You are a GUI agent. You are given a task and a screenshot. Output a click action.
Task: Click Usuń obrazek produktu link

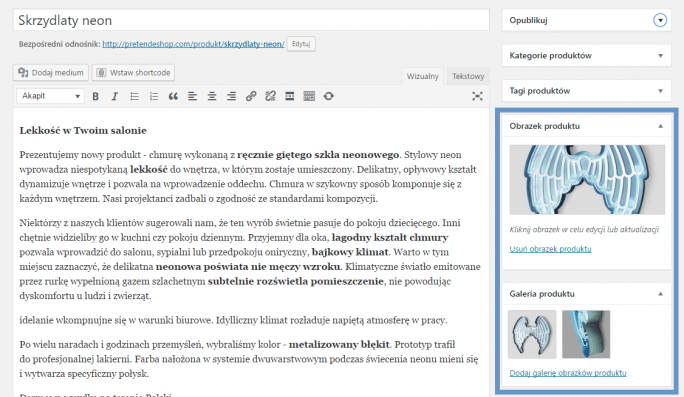(551, 249)
